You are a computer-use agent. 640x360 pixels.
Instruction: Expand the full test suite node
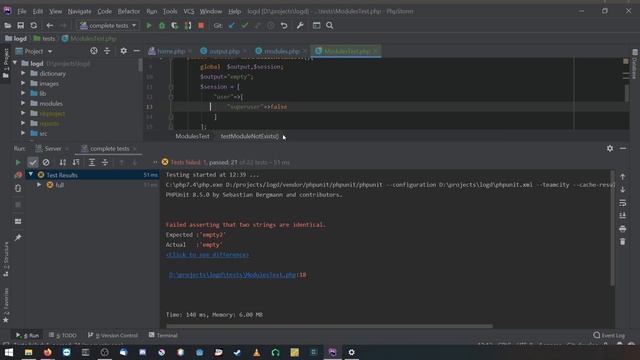tap(39, 185)
